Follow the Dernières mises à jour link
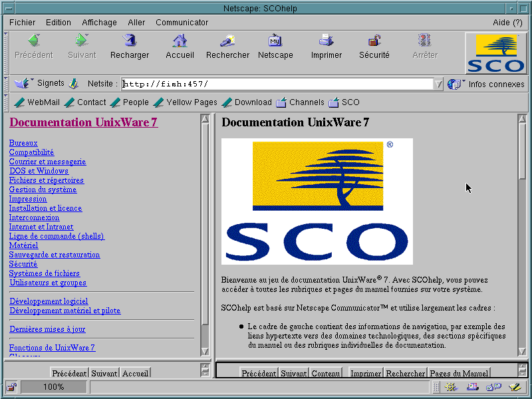 point(47,329)
